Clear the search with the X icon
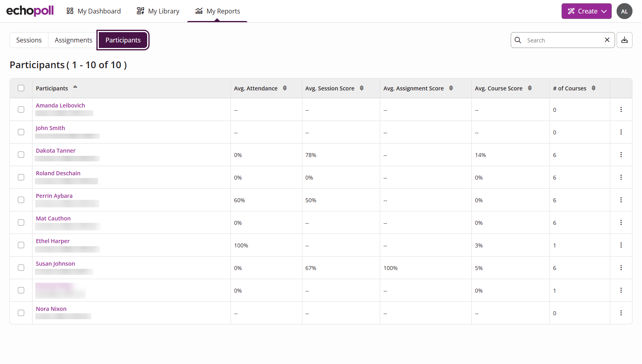This screenshot has width=642, height=364. 607,40
